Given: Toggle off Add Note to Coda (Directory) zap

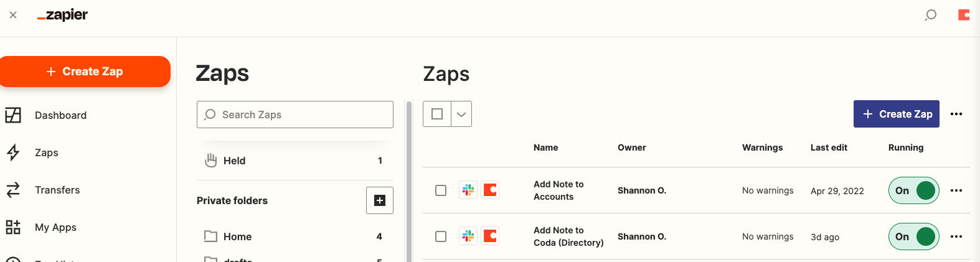Looking at the screenshot, I should 913,236.
